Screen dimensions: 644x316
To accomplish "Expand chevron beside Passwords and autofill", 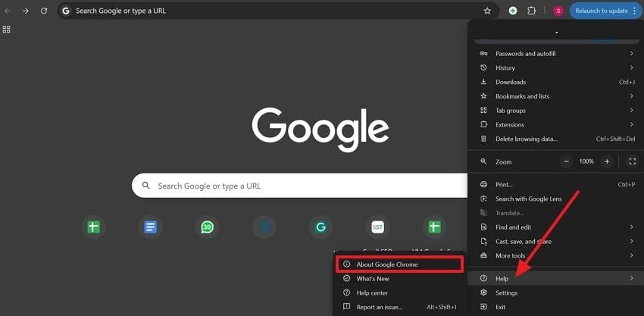I will (631, 54).
